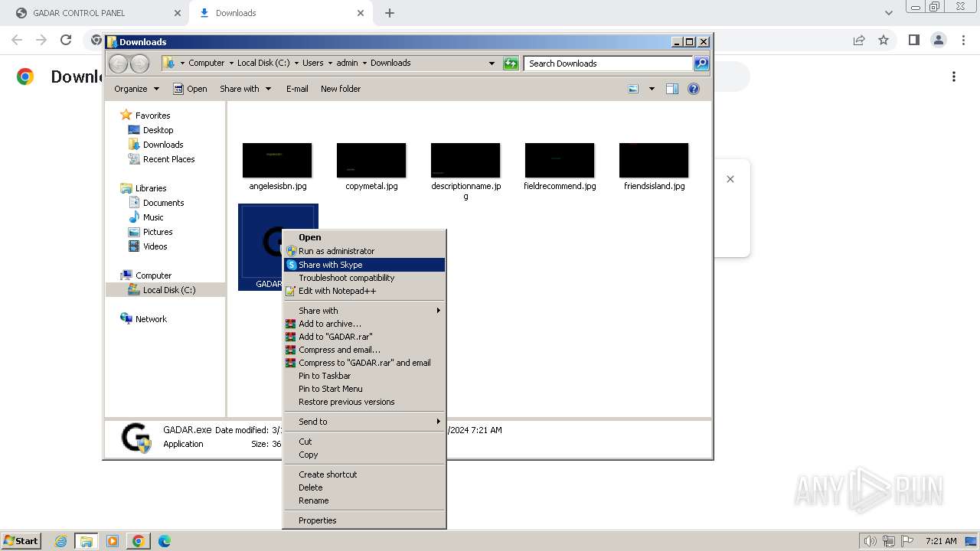Open the address bar history dropdown
980x551 pixels.
point(492,64)
